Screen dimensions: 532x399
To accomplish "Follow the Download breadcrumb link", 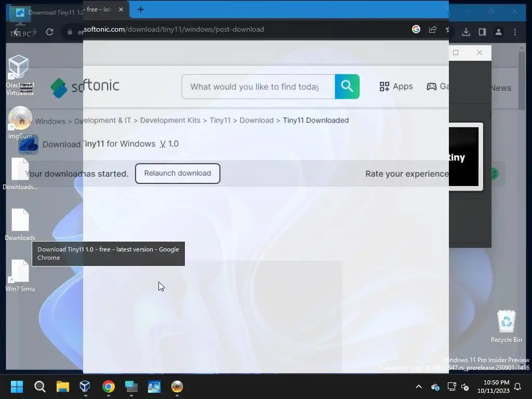I will 257,121.
